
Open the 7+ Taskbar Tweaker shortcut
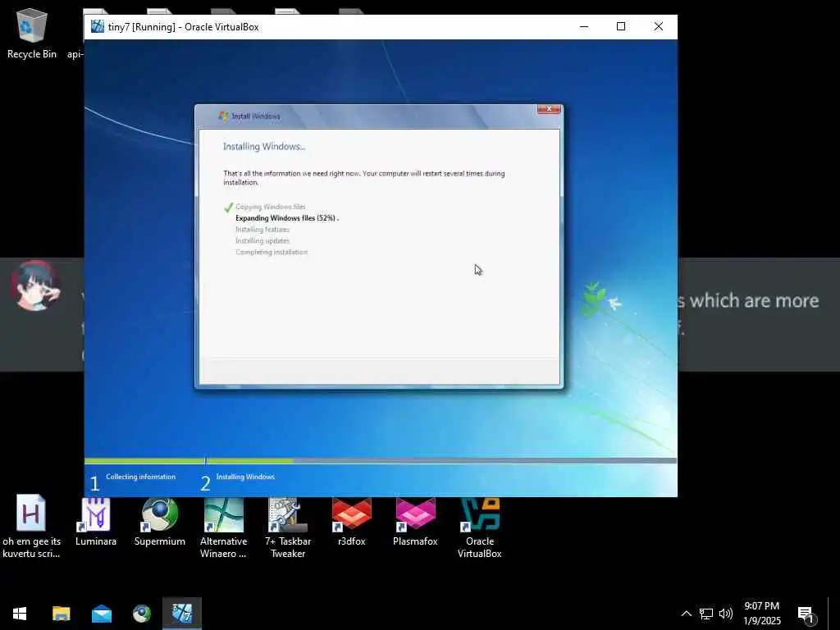(288, 527)
